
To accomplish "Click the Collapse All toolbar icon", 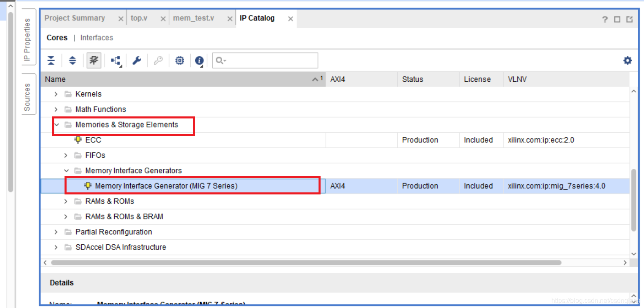I will [51, 60].
